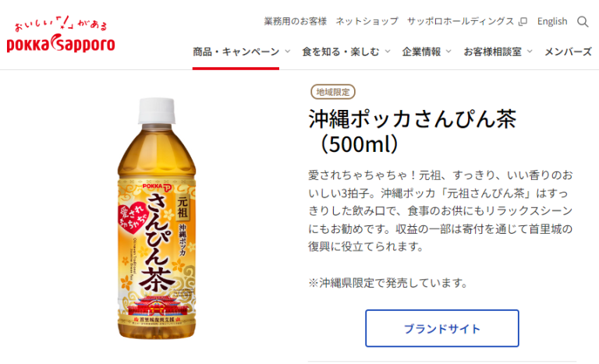Expand the お客様相談室 chevron
This screenshot has width=599, height=364.
530,51
